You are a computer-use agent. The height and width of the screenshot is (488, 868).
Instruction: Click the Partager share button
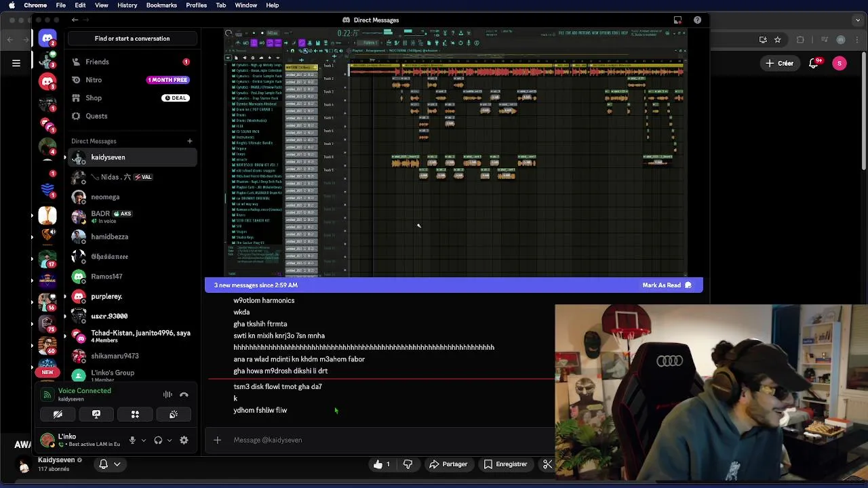[448, 464]
